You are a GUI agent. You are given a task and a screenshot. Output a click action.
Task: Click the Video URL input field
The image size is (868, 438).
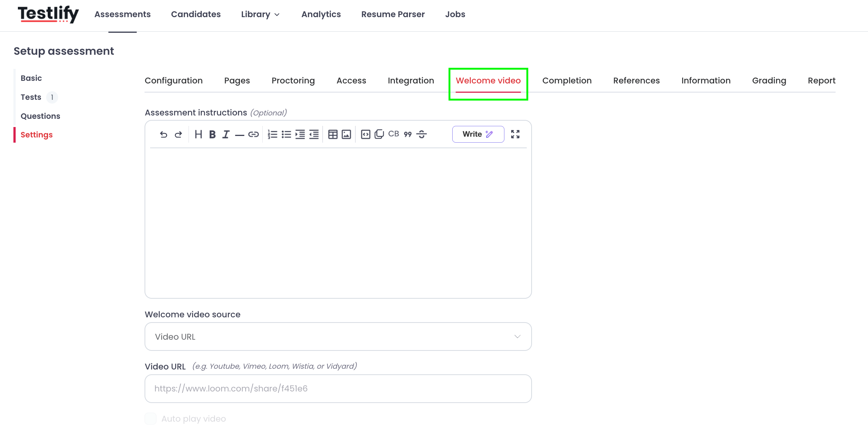point(338,389)
